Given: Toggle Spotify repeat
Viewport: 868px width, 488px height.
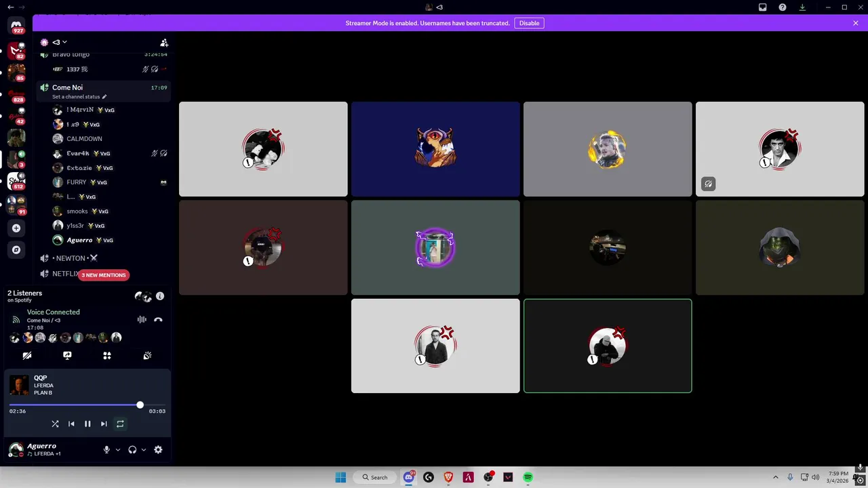Looking at the screenshot, I should click(x=120, y=424).
